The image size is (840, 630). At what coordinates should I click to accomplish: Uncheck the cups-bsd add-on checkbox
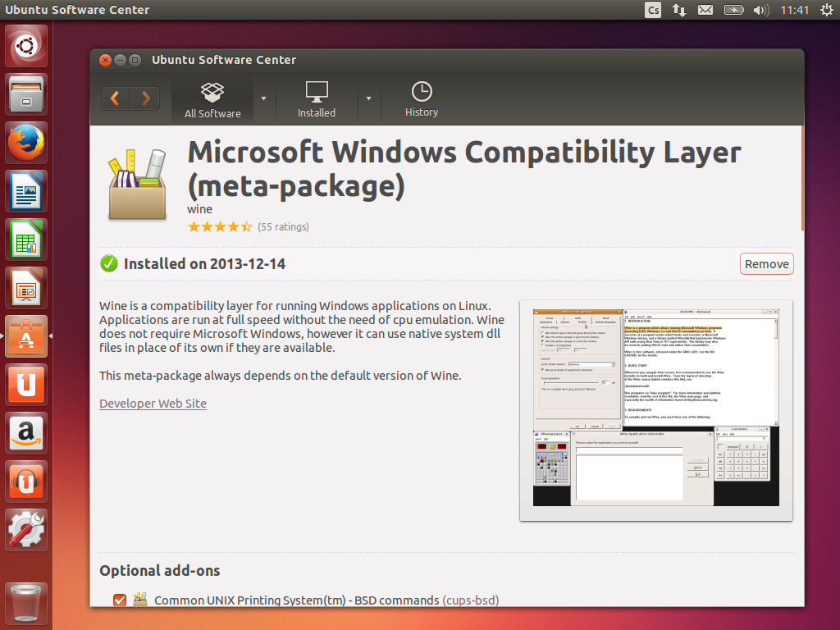(120, 600)
